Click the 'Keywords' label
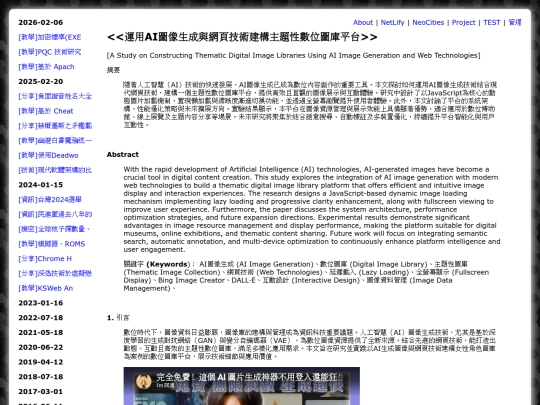This screenshot has height=405, width=540. pos(167,264)
